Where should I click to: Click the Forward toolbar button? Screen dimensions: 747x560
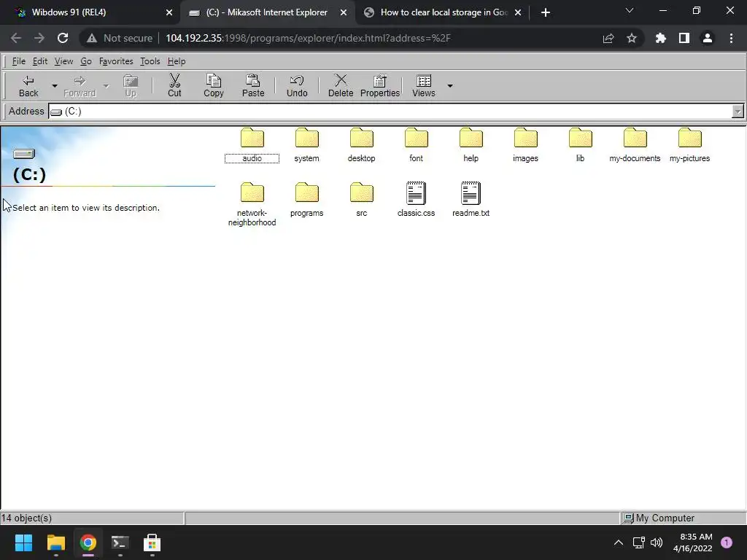(80, 86)
